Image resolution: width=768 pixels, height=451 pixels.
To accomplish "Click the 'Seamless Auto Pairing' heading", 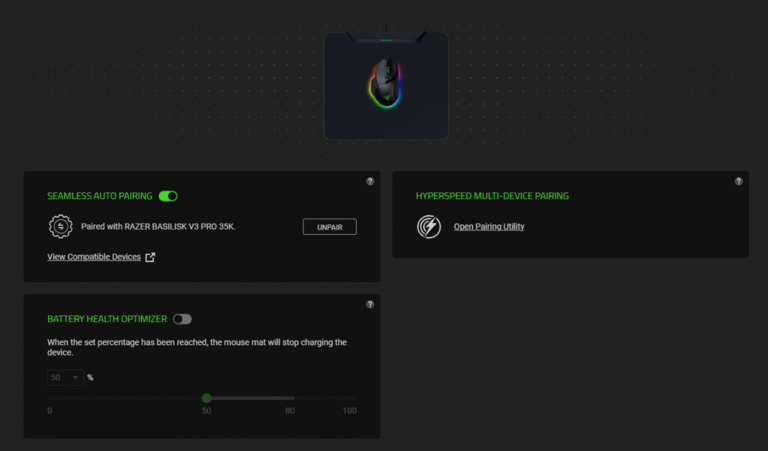I will point(99,196).
